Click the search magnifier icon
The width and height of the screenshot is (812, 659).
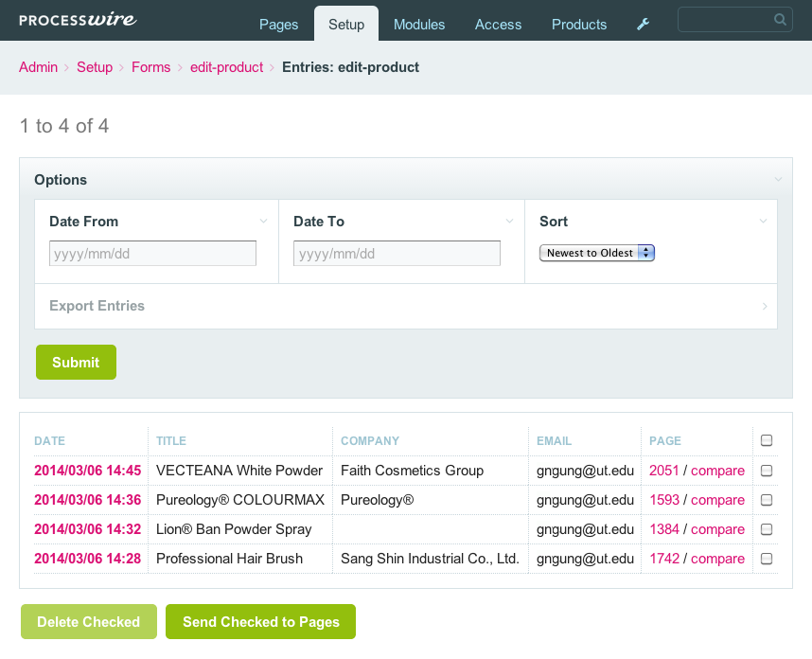(x=780, y=20)
